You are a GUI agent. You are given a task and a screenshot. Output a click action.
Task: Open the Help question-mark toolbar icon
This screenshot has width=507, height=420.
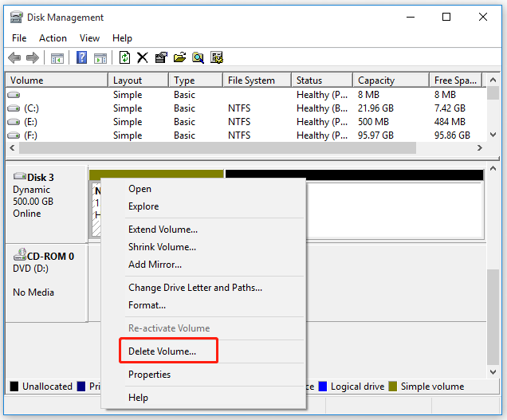(x=81, y=58)
